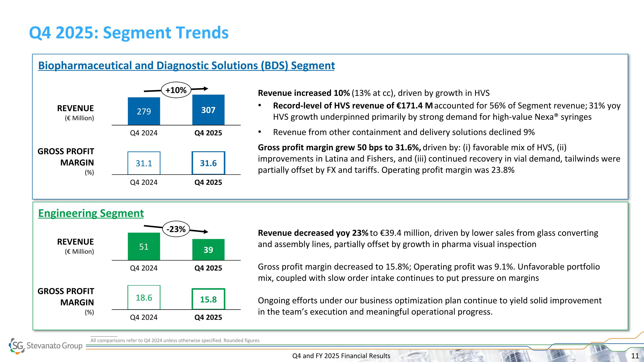644x362 pixels.
Task: Click the page number 11
Action: coord(635,356)
